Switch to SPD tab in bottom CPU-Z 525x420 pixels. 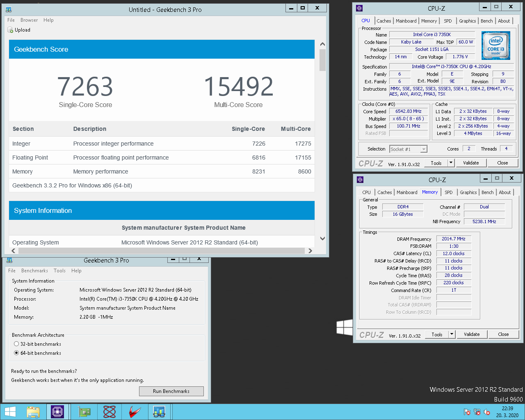(x=449, y=192)
